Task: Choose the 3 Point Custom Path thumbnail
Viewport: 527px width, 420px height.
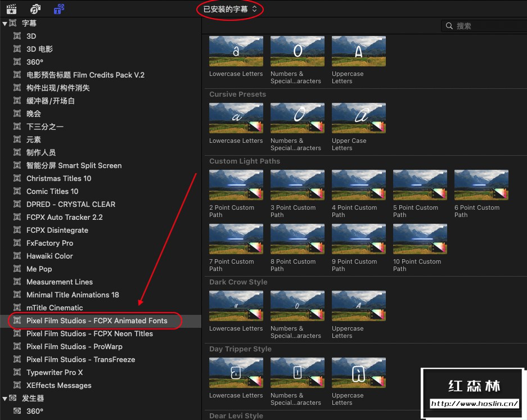Action: click(298, 185)
